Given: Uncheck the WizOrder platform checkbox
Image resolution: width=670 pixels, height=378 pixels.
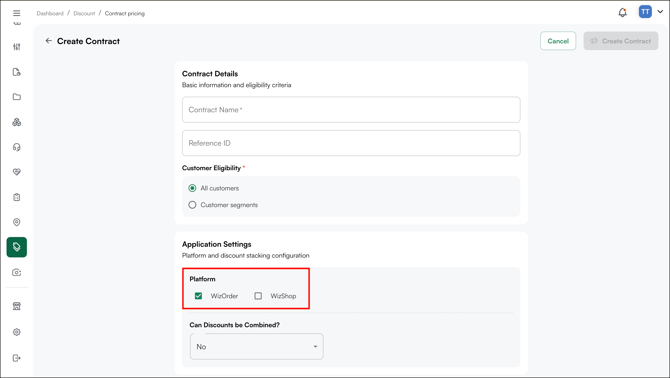Looking at the screenshot, I should point(198,296).
